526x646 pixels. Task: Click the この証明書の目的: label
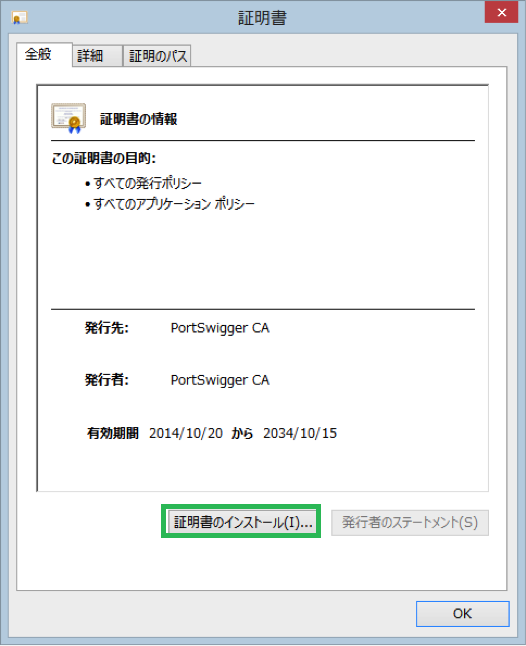(104, 158)
